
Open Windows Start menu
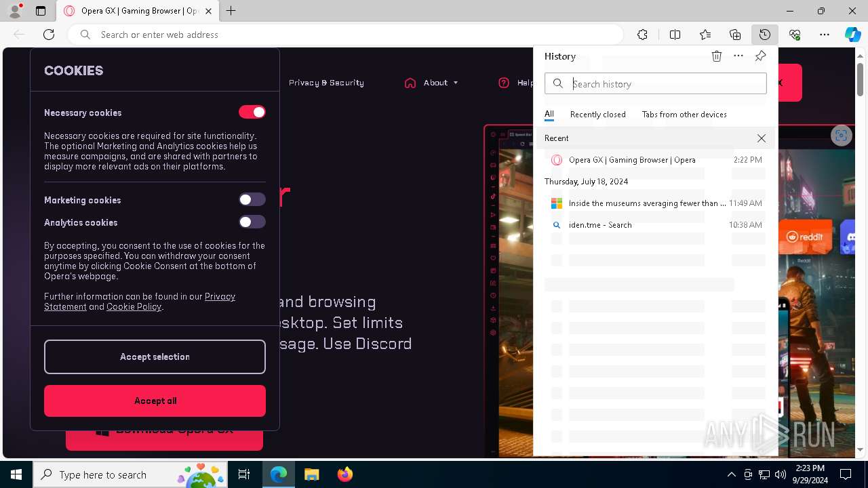click(16, 474)
